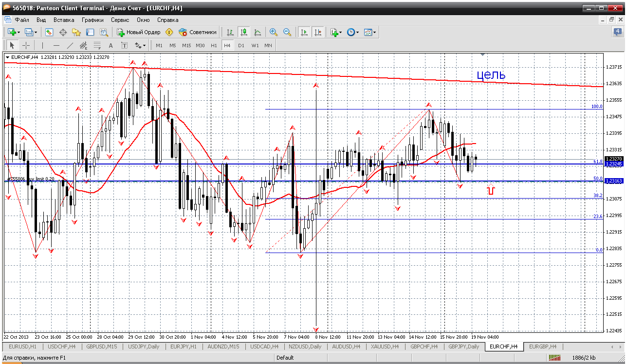Select the Trendline drawing tool
Screen dimensions: 627x364
coord(70,45)
